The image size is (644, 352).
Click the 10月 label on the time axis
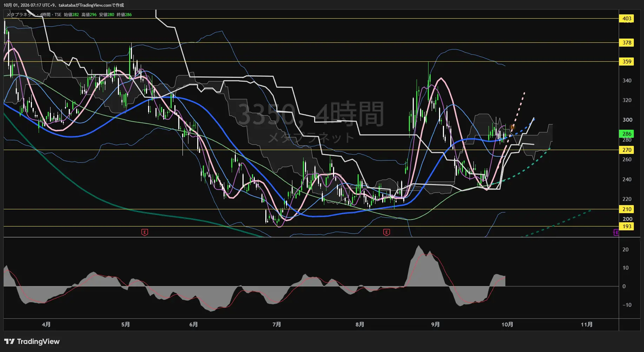tap(507, 325)
